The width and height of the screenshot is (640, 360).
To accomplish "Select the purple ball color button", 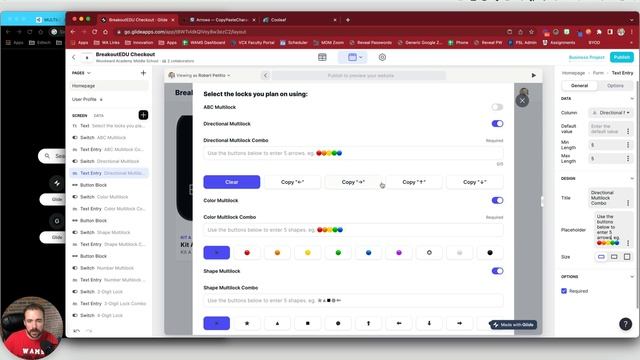I will click(x=399, y=253).
